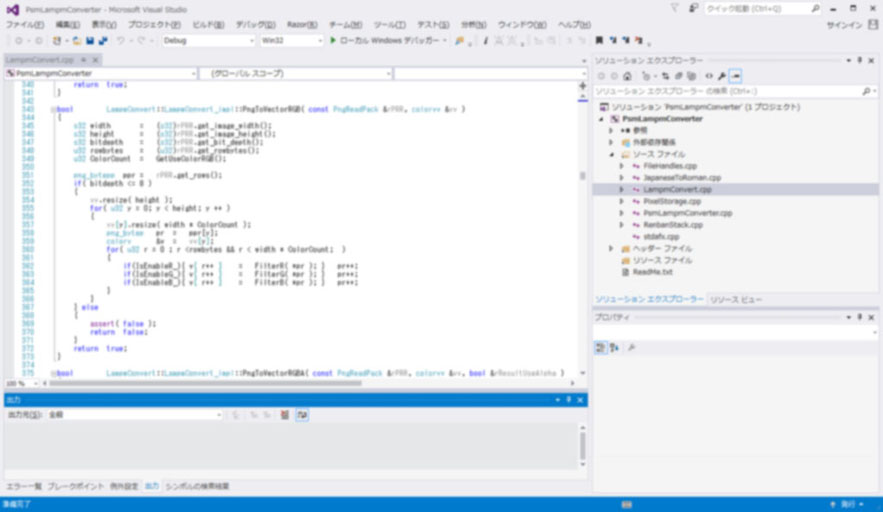
Task: Expand the ヘッダー ファイル folder
Action: (611, 248)
